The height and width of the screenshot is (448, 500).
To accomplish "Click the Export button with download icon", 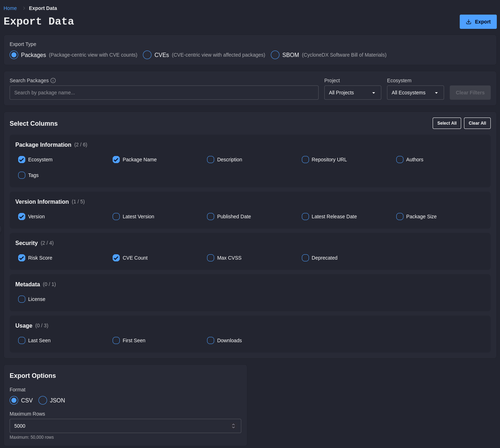I will coord(478,22).
